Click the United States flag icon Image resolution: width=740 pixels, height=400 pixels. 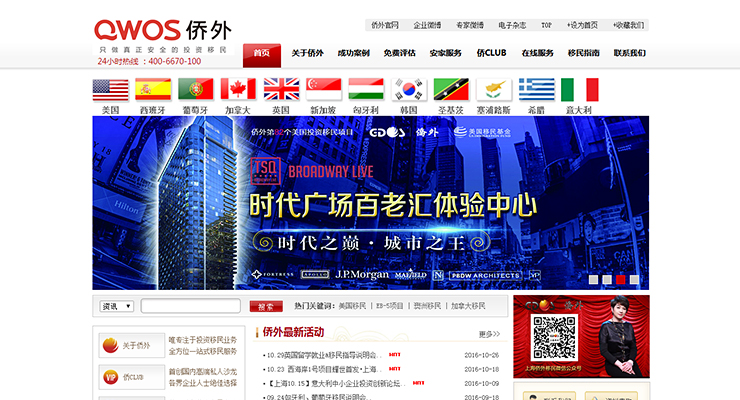tap(110, 90)
